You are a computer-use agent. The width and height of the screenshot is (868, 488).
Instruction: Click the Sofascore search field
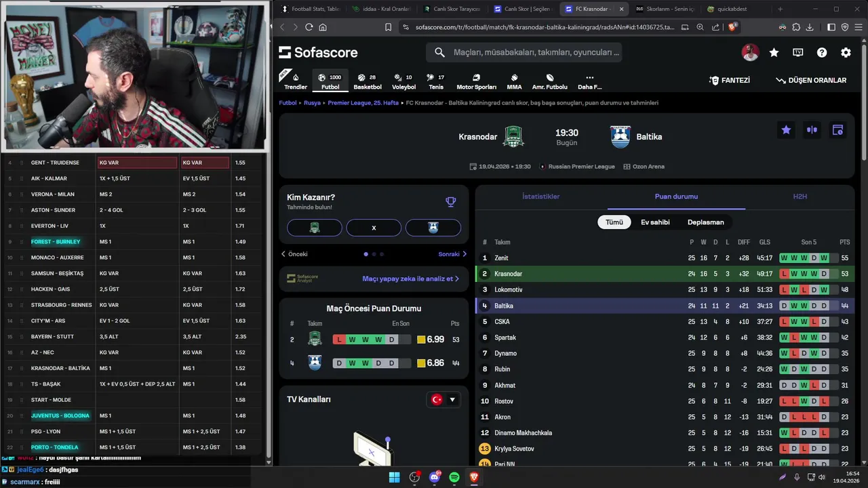(524, 52)
